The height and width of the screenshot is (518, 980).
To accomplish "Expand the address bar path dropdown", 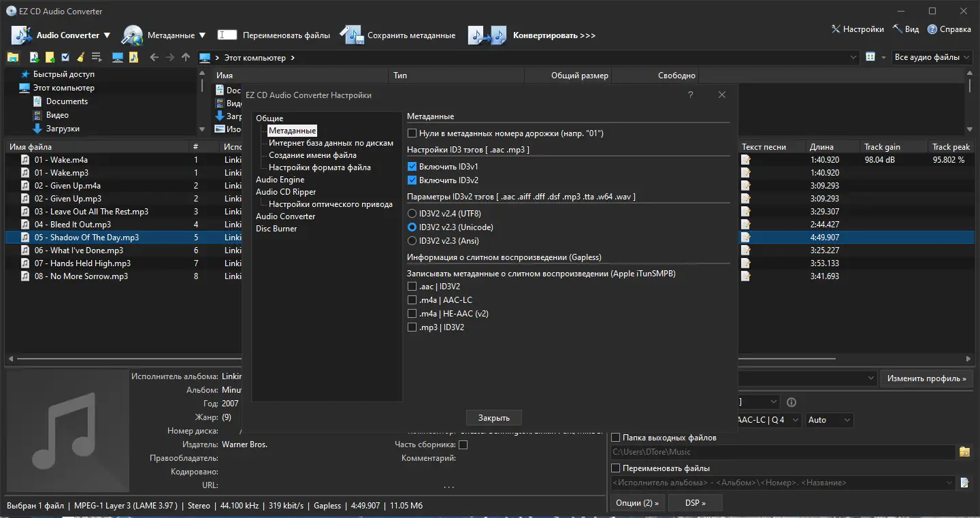I will 853,58.
